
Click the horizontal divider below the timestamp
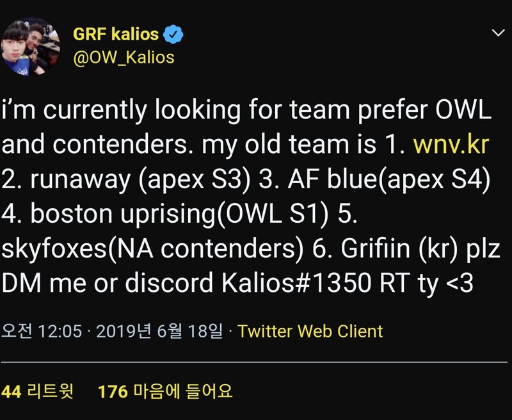point(254,362)
